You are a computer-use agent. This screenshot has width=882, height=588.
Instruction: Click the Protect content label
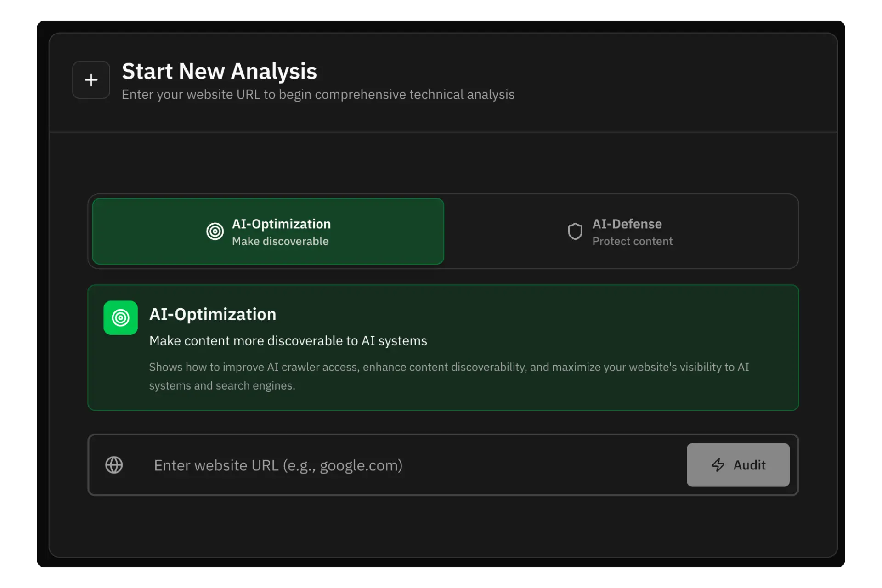(x=632, y=241)
